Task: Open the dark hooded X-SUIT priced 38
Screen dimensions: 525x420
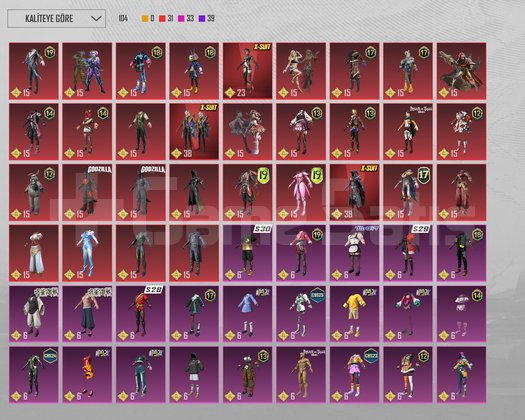Action: click(x=355, y=193)
